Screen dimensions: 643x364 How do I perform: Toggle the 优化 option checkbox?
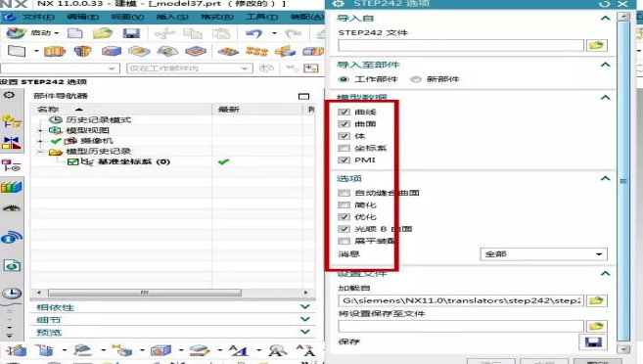point(344,217)
